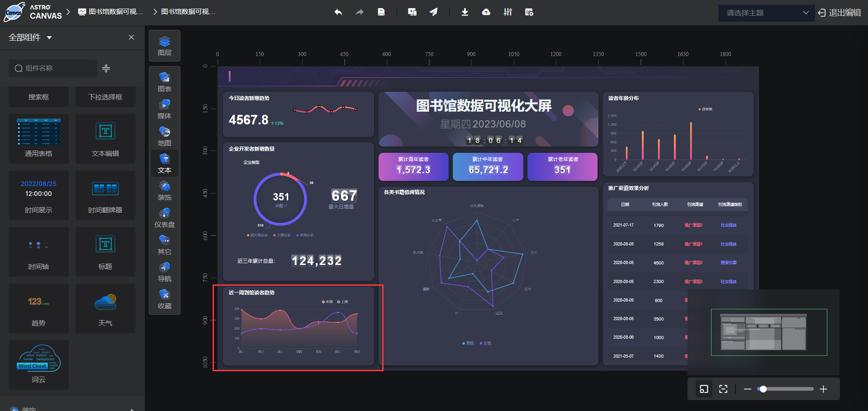Screen dimensions: 868x411
Task: Open the 图层 layers panel
Action: 165,46
